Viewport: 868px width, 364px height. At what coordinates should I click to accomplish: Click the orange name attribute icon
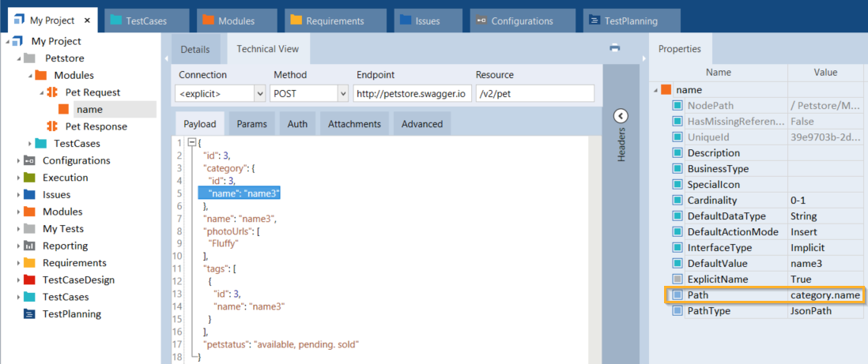pyautogui.click(x=65, y=110)
